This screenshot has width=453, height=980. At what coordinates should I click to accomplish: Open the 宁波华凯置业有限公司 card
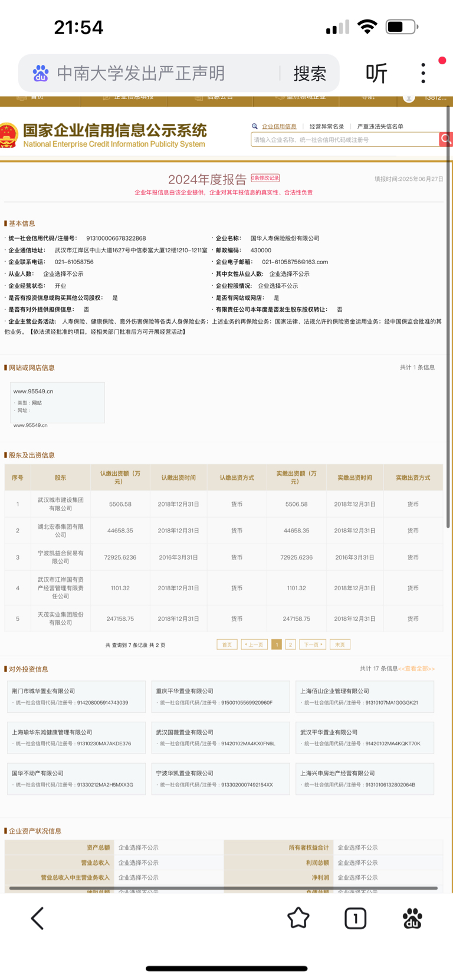pyautogui.click(x=221, y=778)
